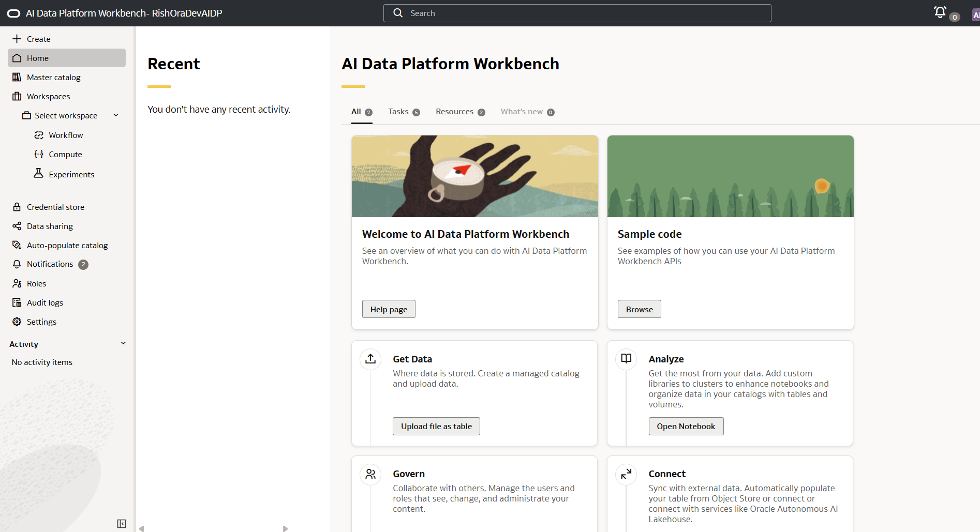Click the Audit logs icon
The height and width of the screenshot is (532, 980).
(17, 302)
